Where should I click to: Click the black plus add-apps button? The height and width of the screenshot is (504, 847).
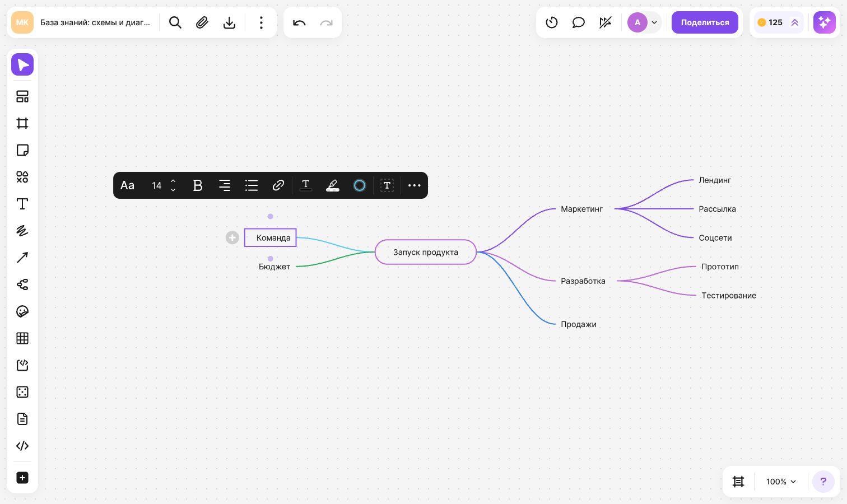22,478
